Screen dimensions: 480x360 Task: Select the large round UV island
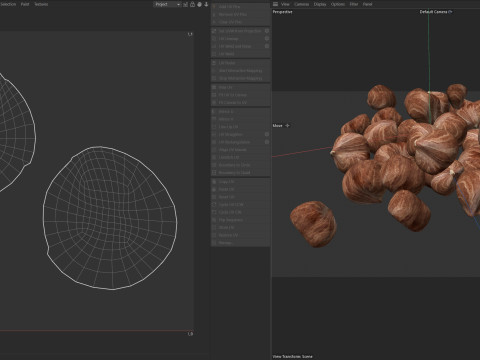110,218
